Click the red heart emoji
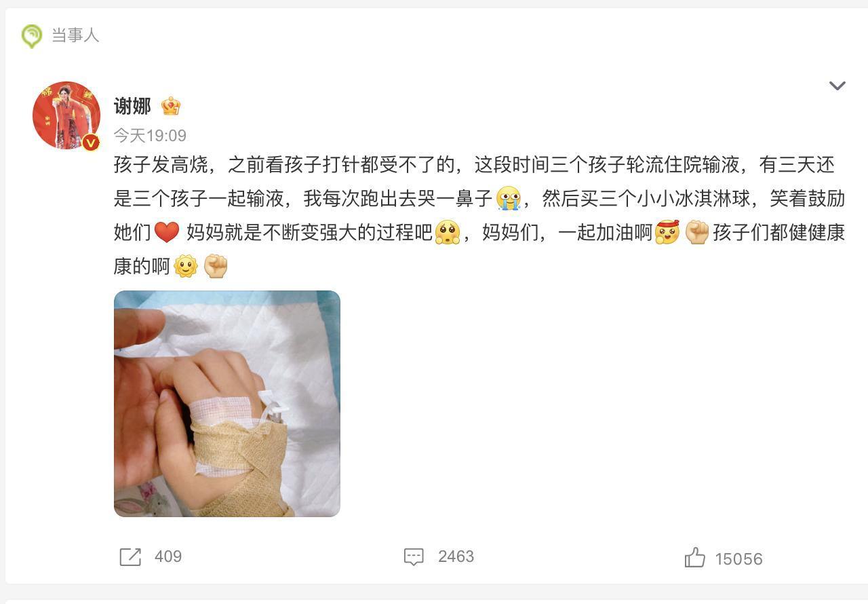The height and width of the screenshot is (604, 868). [x=167, y=232]
